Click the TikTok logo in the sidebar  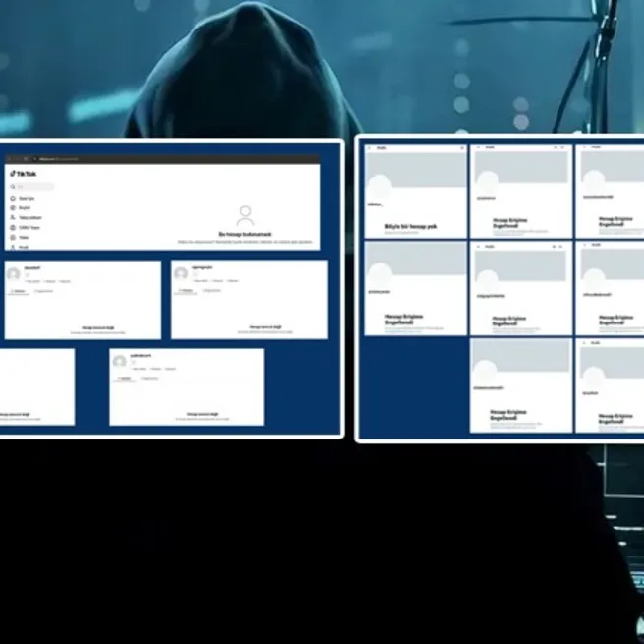coord(21,174)
